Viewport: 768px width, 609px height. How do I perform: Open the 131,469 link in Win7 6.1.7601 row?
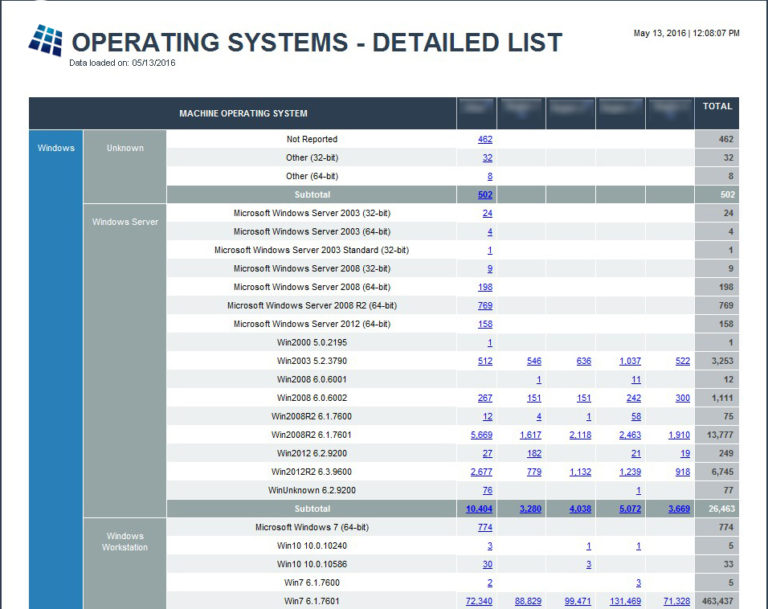[625, 601]
